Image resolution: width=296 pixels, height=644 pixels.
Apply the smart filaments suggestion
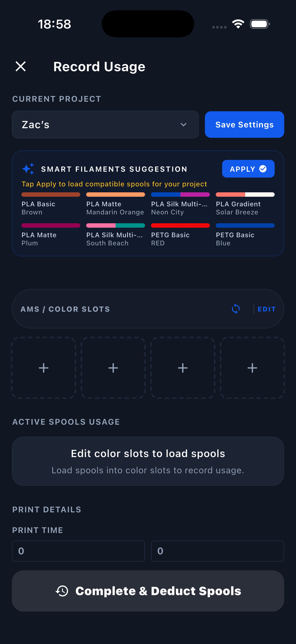248,169
